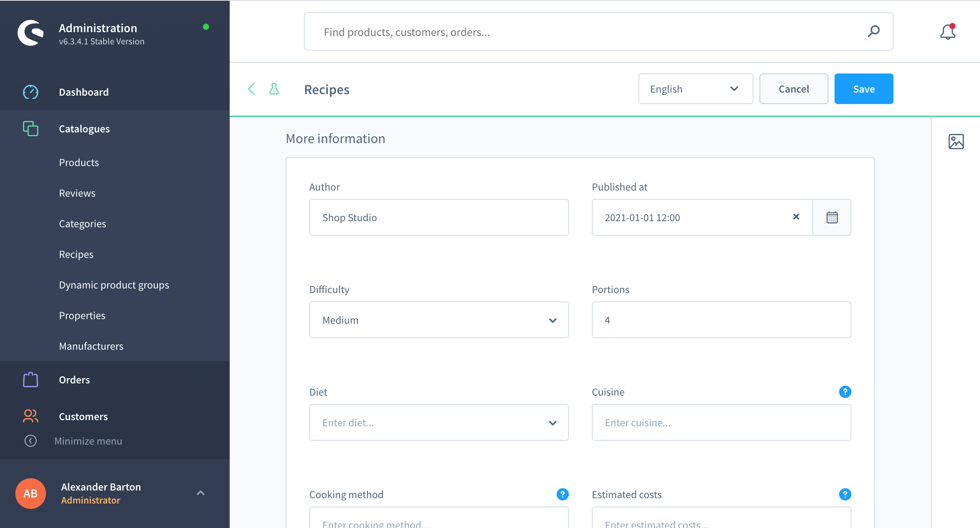Click the search magnifier icon
Image resolution: width=980 pixels, height=528 pixels.
(874, 31)
